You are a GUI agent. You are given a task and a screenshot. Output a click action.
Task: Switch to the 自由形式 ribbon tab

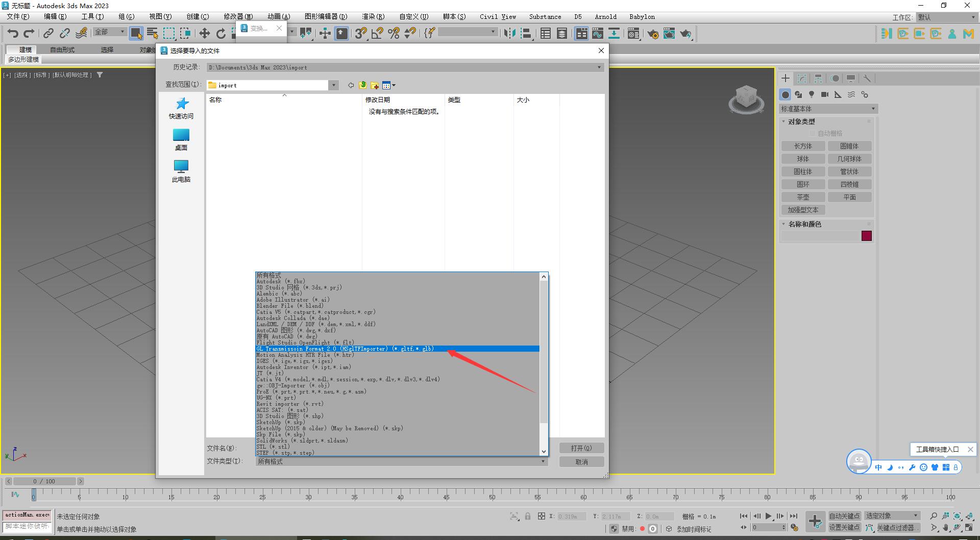(62, 50)
